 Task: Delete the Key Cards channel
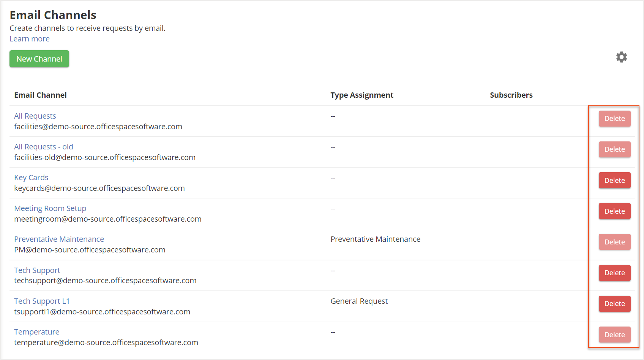614,180
